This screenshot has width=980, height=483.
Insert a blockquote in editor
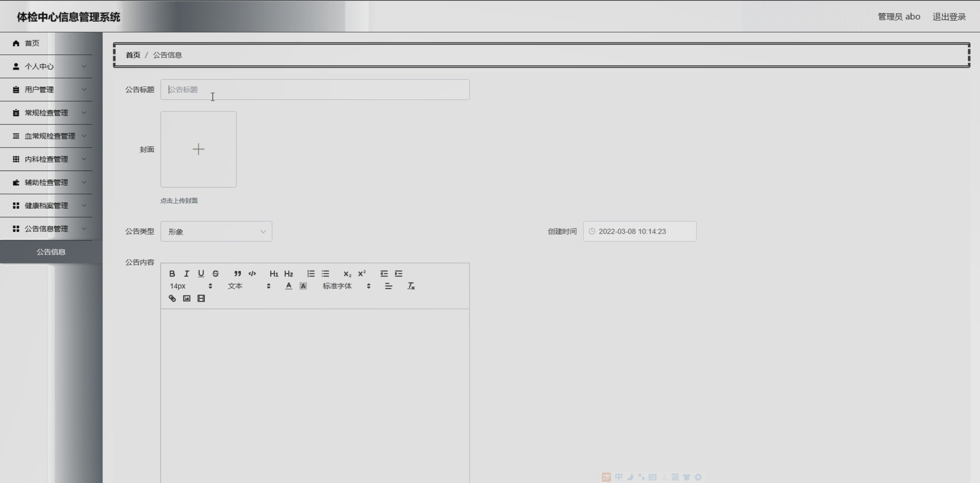coord(237,274)
